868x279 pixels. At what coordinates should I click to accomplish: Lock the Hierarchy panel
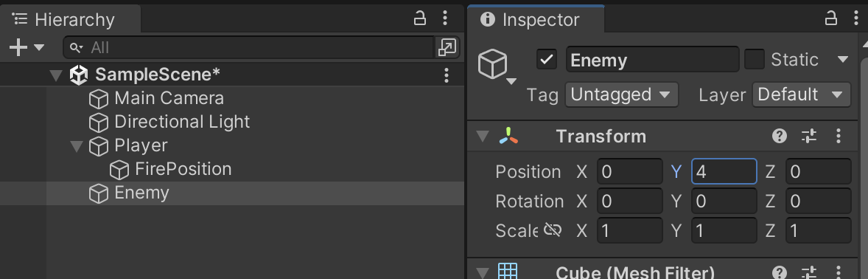pyautogui.click(x=420, y=19)
